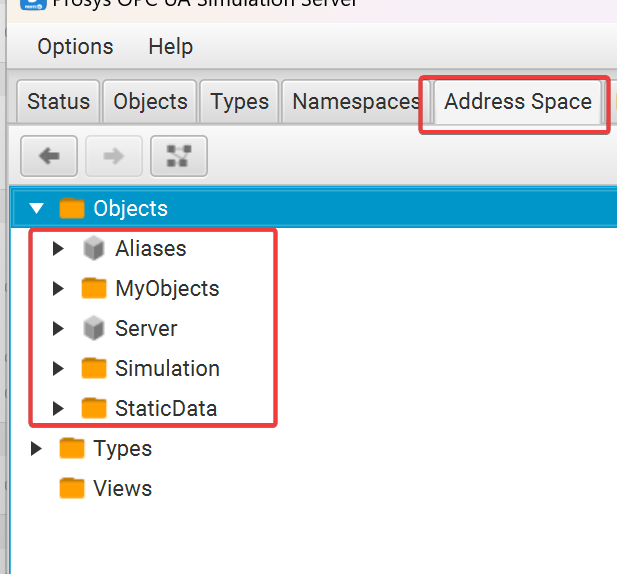Click the Objects root folder icon
The width and height of the screenshot is (617, 574).
tap(72, 208)
